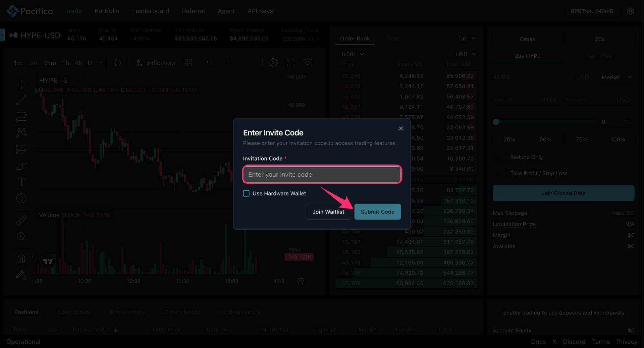Take a chart snapshot with camera icon
This screenshot has height=348, width=644.
[307, 63]
